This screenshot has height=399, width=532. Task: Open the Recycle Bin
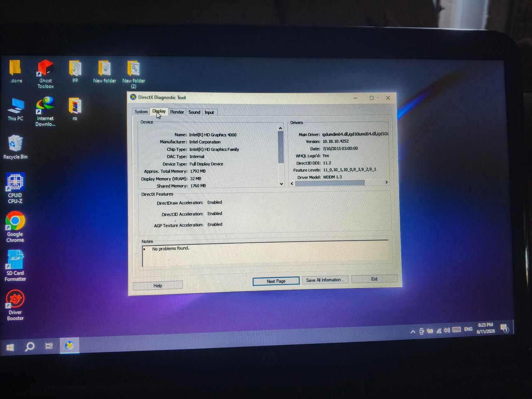tap(15, 147)
